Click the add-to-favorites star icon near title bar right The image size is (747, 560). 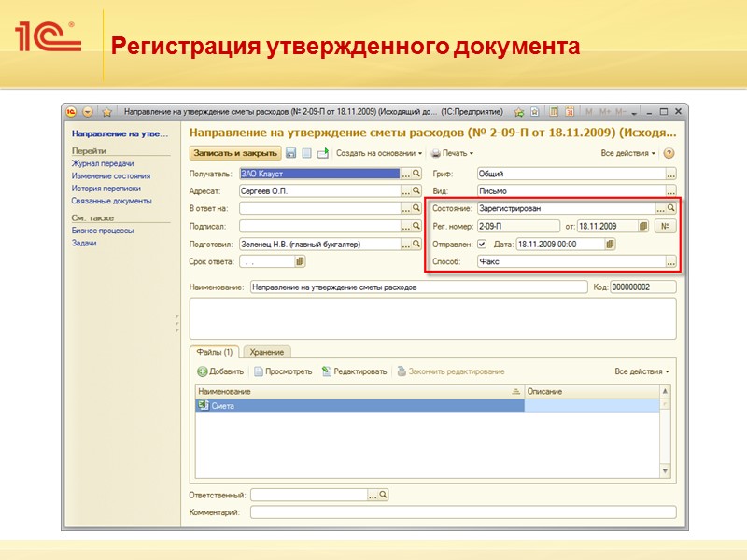coord(519,112)
